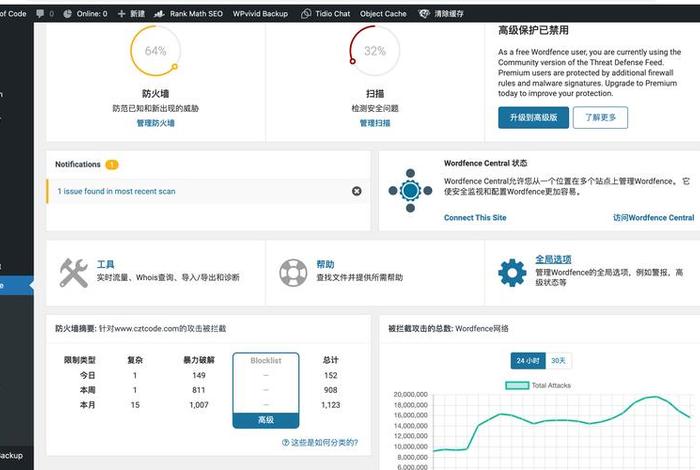Click the 扫描 card title
The image size is (700, 470).
pos(375,94)
